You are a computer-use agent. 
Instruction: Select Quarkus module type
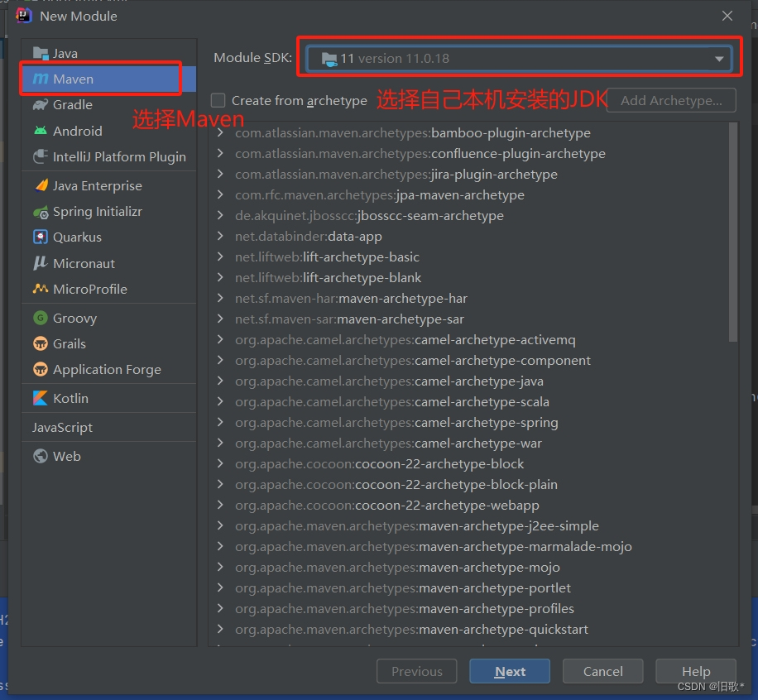[108, 237]
